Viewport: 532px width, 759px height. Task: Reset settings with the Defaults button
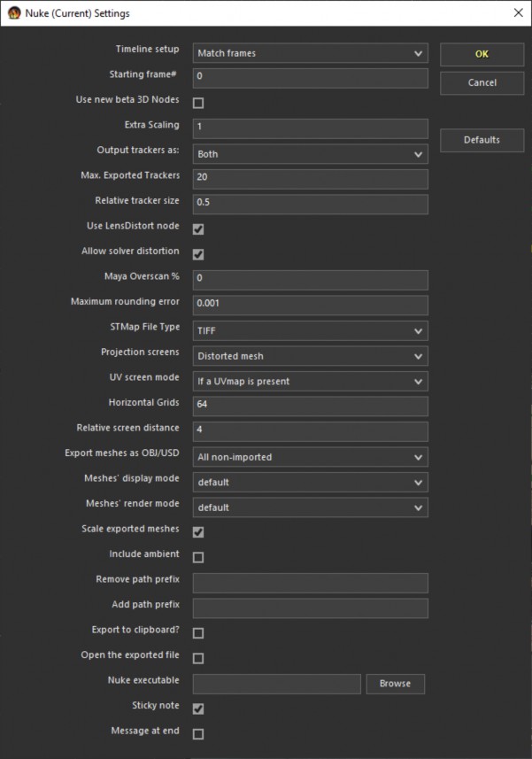tap(482, 140)
